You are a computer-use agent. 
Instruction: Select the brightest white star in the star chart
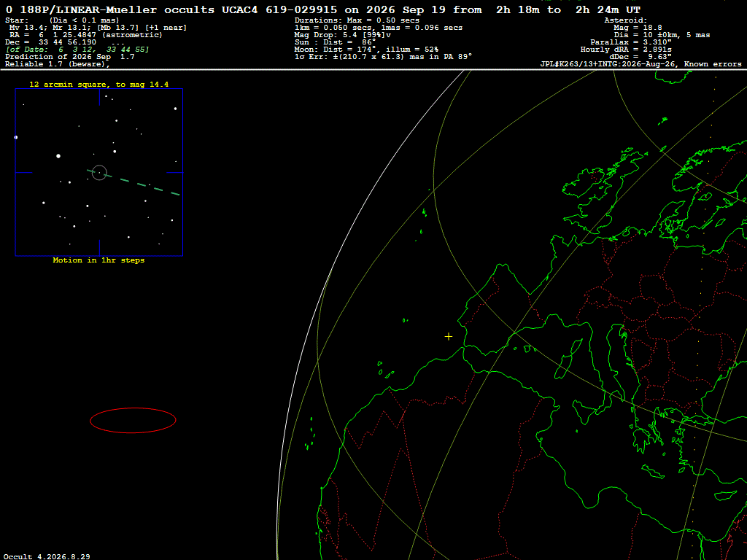(58, 156)
